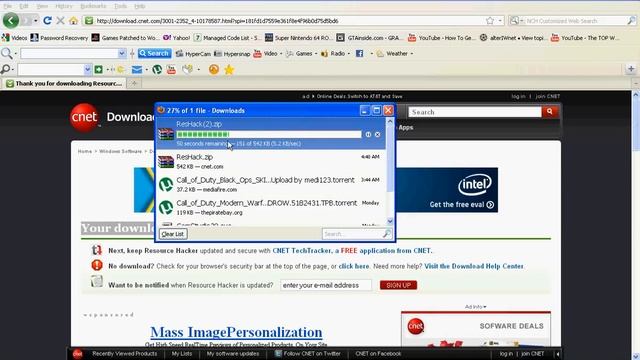Image resolution: width=640 pixels, height=360 pixels.
Task: Click the page's main vertical scrollbar
Action: point(636,224)
